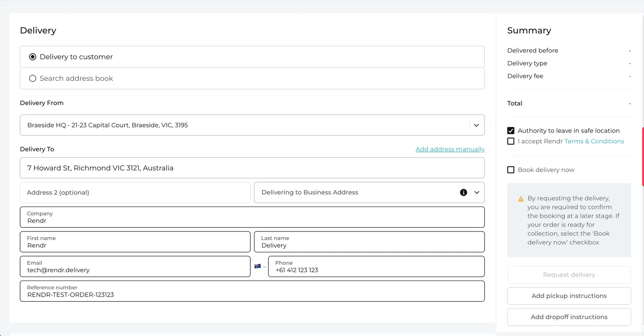Viewport: 644px width, 336px height.
Task: Click the Reference number input field
Action: pos(252,291)
